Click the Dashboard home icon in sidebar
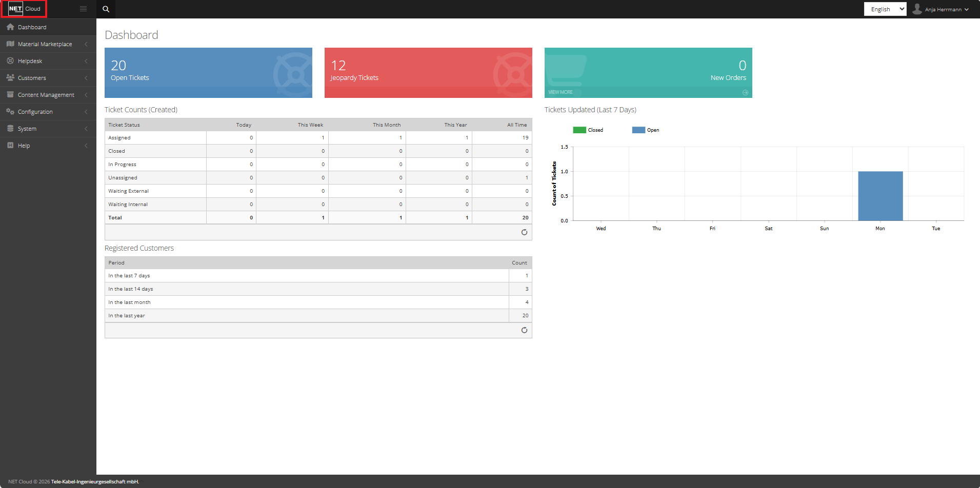 [10, 27]
